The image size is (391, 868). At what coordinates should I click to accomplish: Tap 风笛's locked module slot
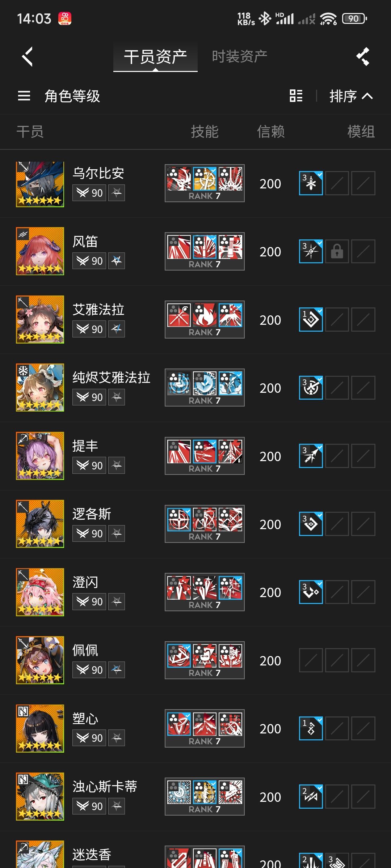(337, 251)
